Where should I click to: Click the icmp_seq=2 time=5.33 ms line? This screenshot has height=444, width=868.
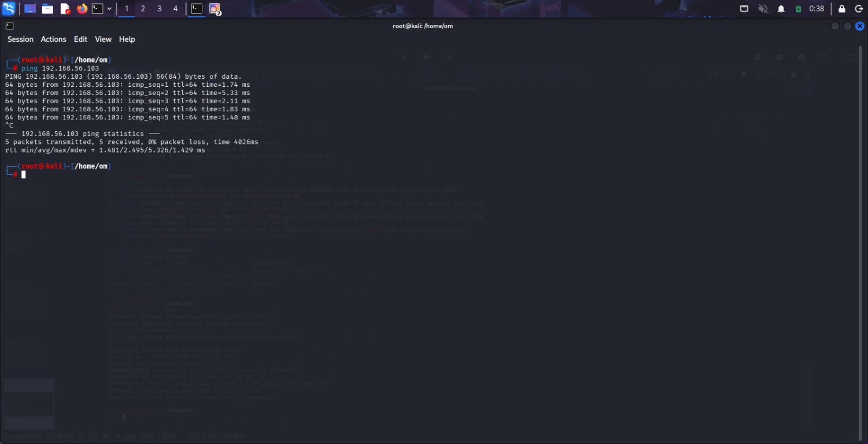click(x=127, y=93)
